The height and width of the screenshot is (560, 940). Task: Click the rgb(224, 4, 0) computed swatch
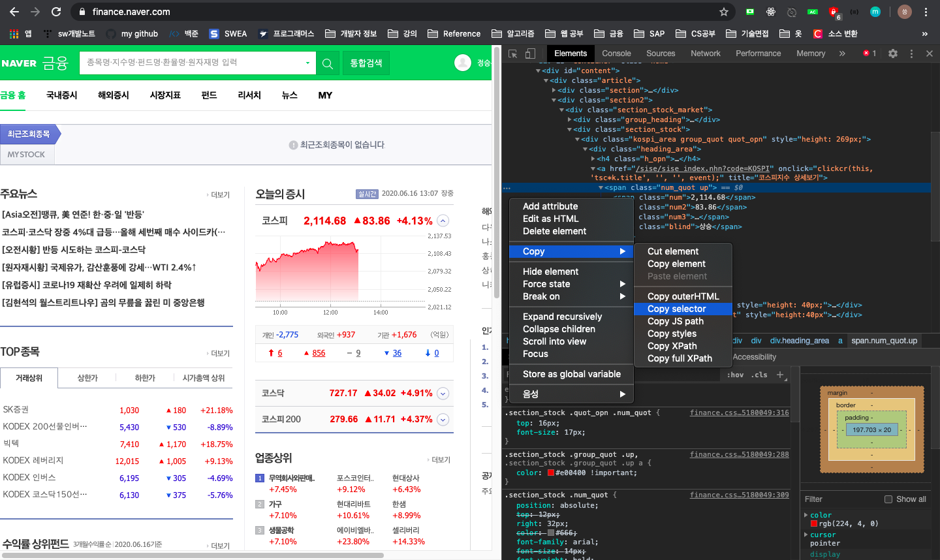click(814, 524)
